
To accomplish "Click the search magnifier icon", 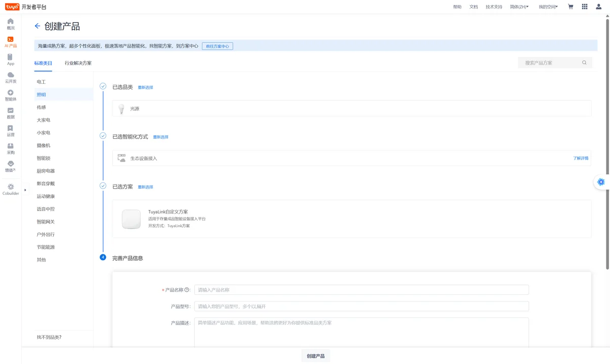I will pyautogui.click(x=585, y=63).
